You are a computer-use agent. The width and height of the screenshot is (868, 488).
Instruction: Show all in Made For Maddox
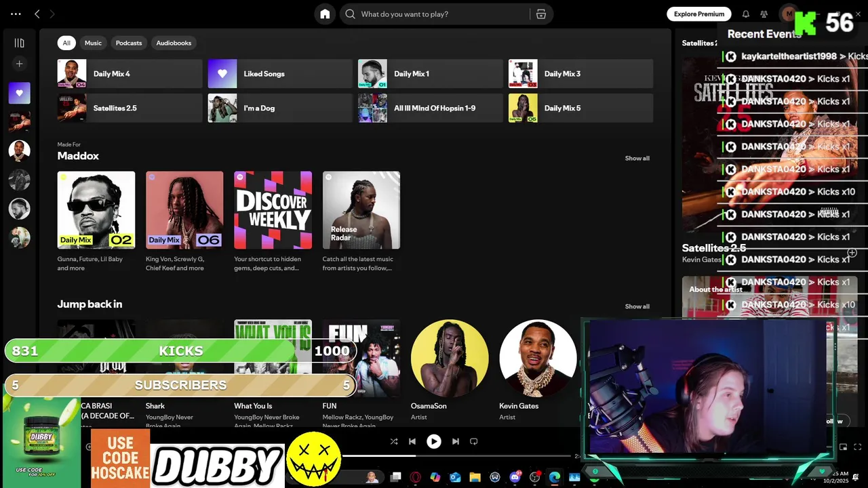637,158
